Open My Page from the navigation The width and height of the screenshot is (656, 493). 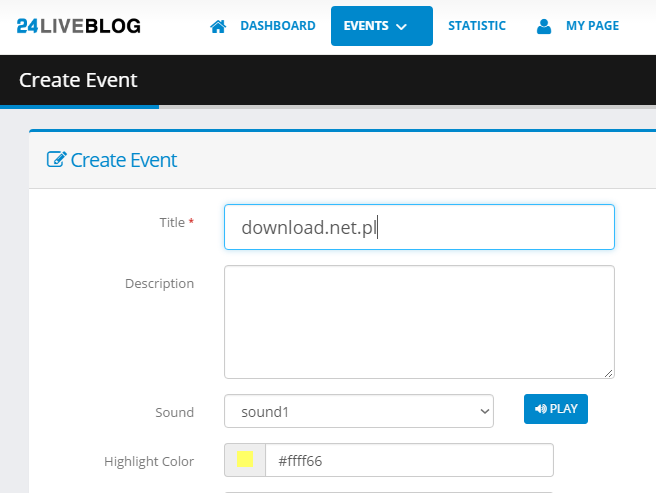(x=592, y=26)
